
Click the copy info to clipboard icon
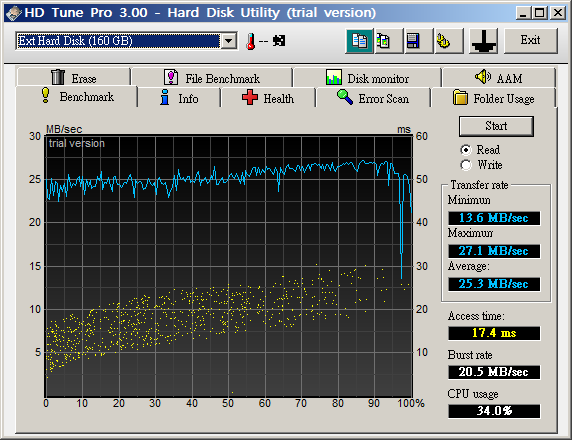click(x=359, y=41)
